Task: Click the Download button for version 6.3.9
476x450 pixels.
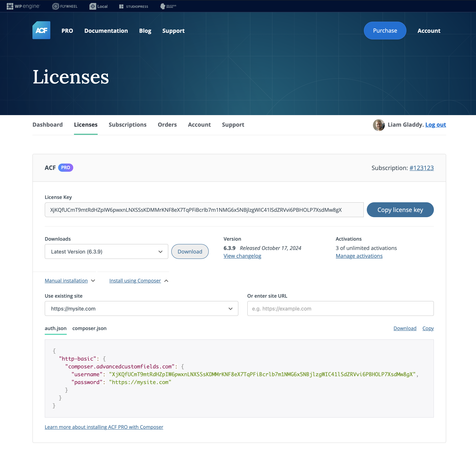Action: pyautogui.click(x=190, y=251)
